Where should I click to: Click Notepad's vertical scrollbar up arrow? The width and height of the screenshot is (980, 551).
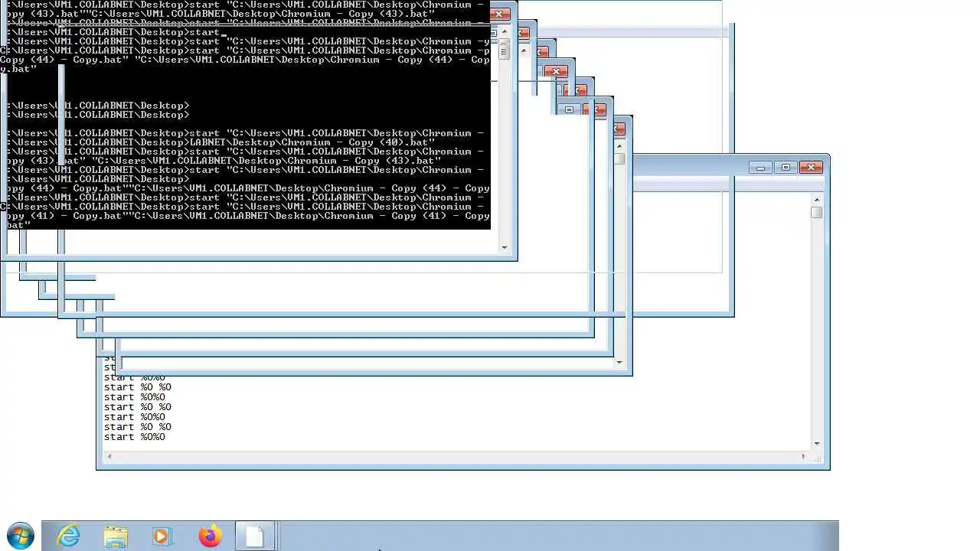tap(816, 200)
